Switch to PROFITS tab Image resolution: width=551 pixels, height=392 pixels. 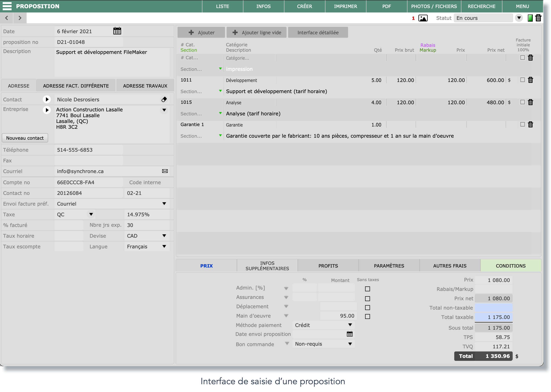[328, 266]
